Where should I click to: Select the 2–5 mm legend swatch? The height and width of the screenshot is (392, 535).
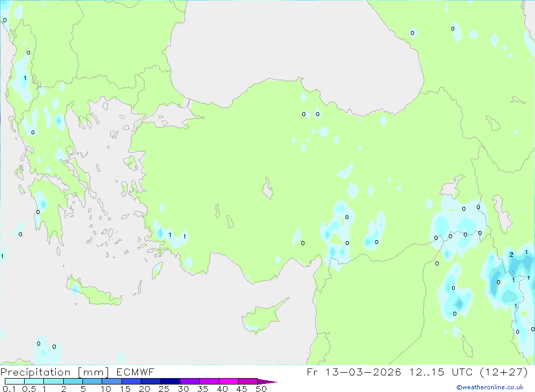click(73, 381)
